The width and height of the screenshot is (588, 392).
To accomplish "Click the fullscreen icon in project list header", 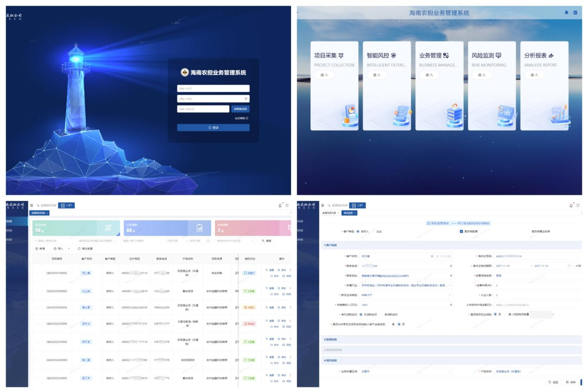I will click(287, 206).
